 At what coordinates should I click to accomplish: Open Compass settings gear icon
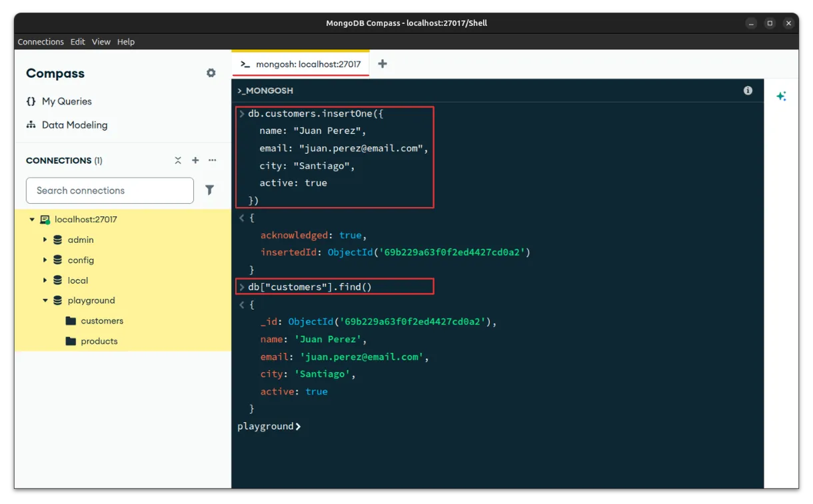click(x=211, y=73)
